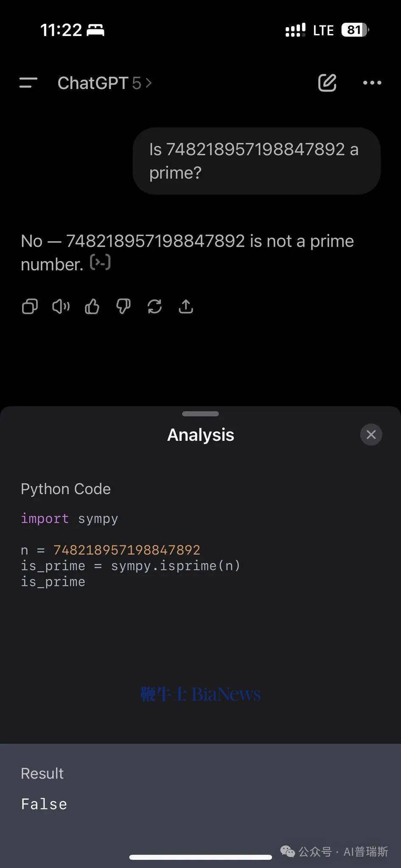
Task: Give the response a thumbs down
Action: coord(123,306)
